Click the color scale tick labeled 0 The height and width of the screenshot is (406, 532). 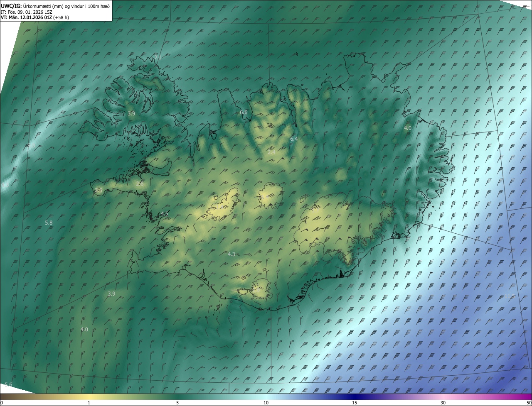tap(1, 403)
